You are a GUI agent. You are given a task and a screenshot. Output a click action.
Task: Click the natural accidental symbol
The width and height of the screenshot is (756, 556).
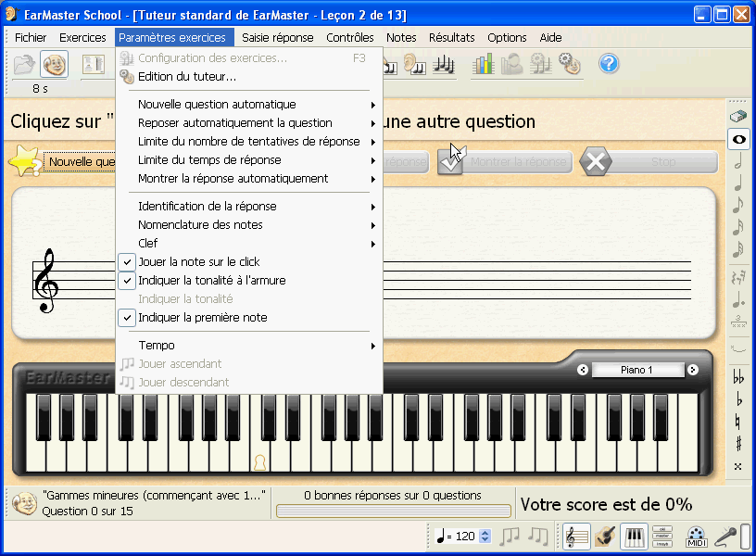pos(737,422)
